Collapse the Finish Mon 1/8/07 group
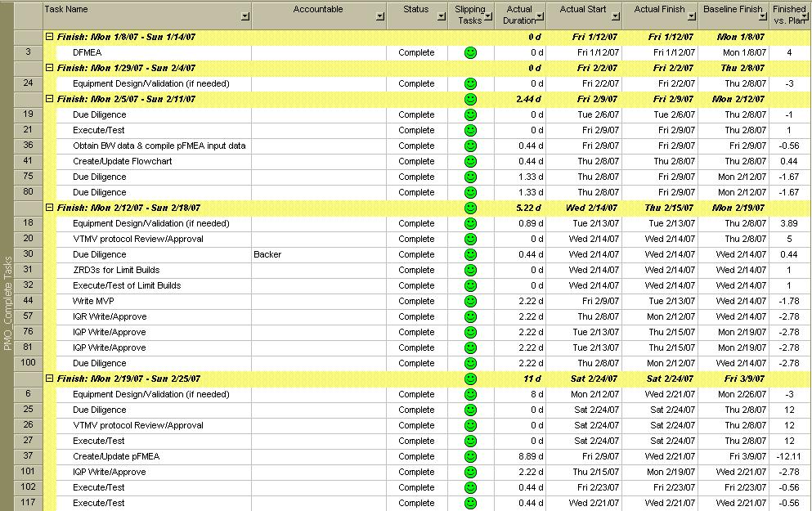Viewport: 812px width, 511px height. (x=50, y=37)
